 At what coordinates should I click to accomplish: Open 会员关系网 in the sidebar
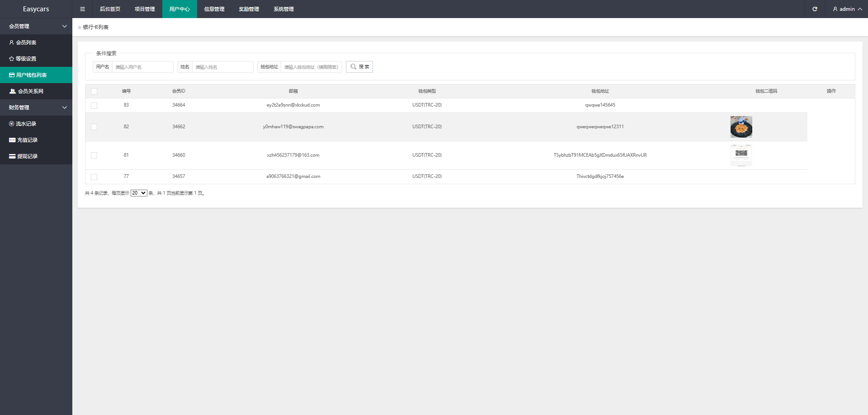30,91
